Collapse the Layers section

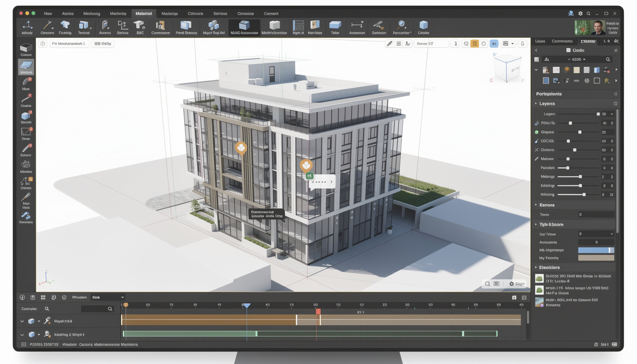[536, 103]
